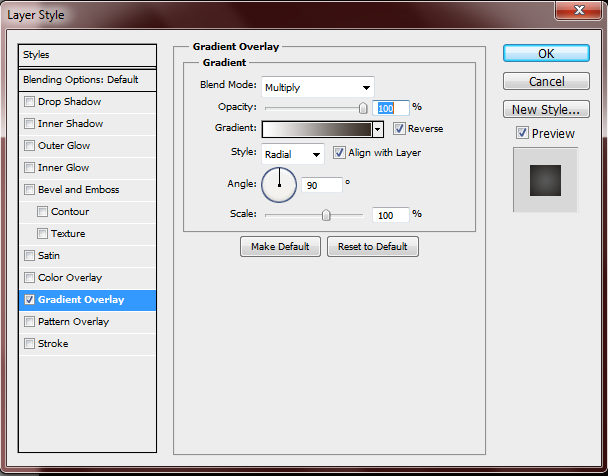Click Reset to Default button
This screenshot has width=608, height=476.
(x=373, y=247)
